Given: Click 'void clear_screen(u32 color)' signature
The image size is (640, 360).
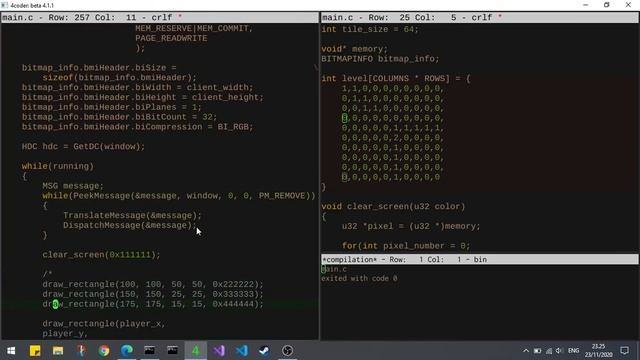Looking at the screenshot, I should tap(393, 207).
